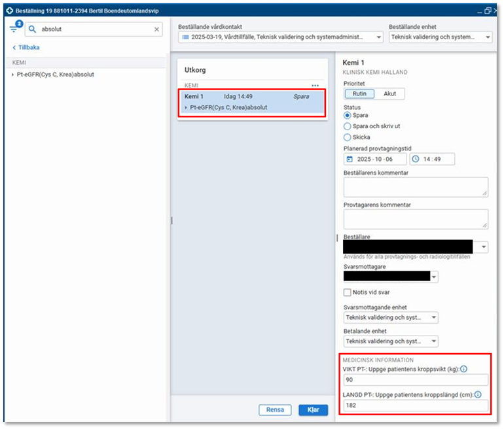
Task: Open the Beställande vårdkontakt dropdown
Action: point(378,37)
